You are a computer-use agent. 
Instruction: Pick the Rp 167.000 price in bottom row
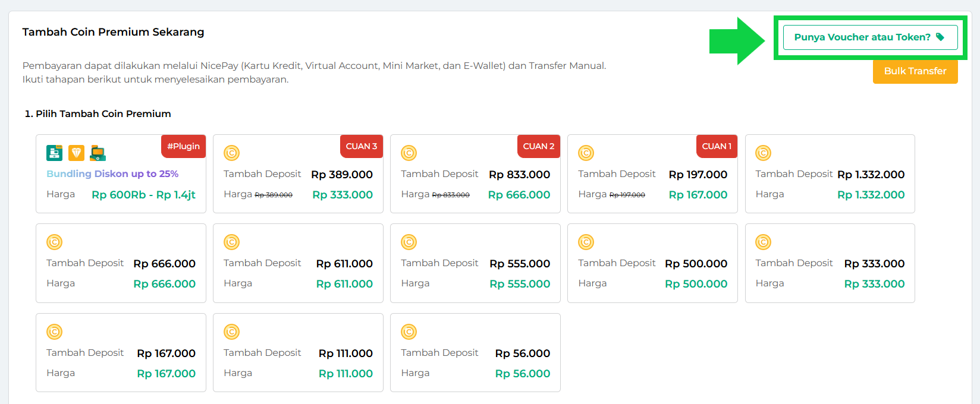[167, 374]
